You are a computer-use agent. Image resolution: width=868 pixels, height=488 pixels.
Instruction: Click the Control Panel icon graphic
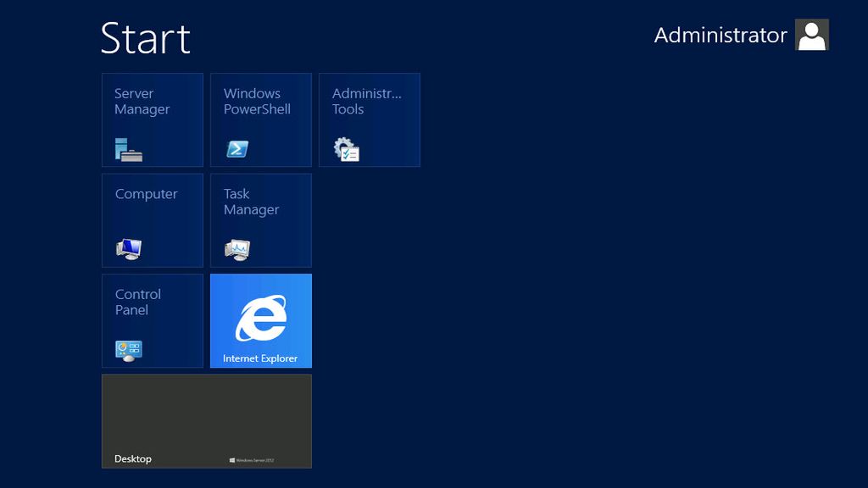(x=130, y=349)
